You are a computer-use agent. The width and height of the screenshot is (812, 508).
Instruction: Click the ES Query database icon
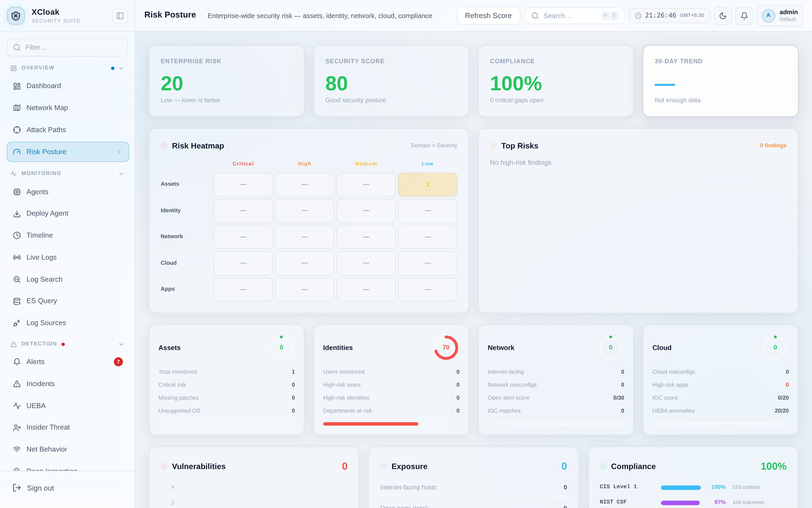(17, 301)
